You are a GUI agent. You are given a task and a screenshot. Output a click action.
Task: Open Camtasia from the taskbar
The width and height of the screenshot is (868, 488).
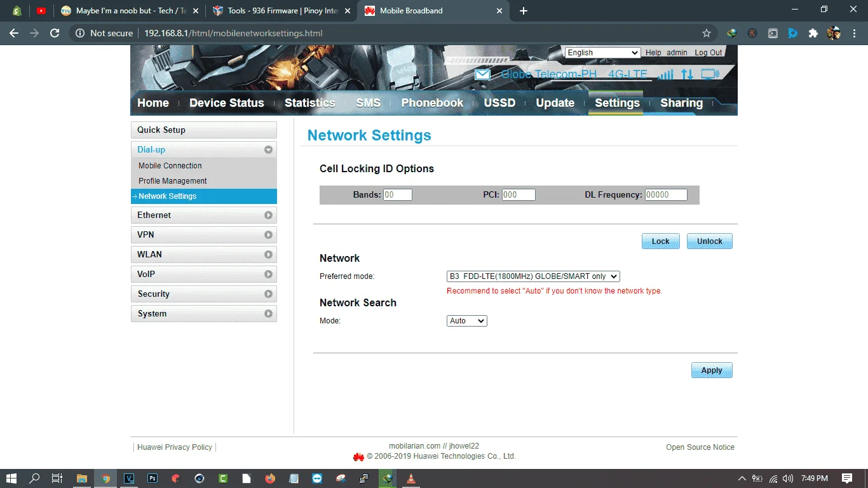(223, 478)
